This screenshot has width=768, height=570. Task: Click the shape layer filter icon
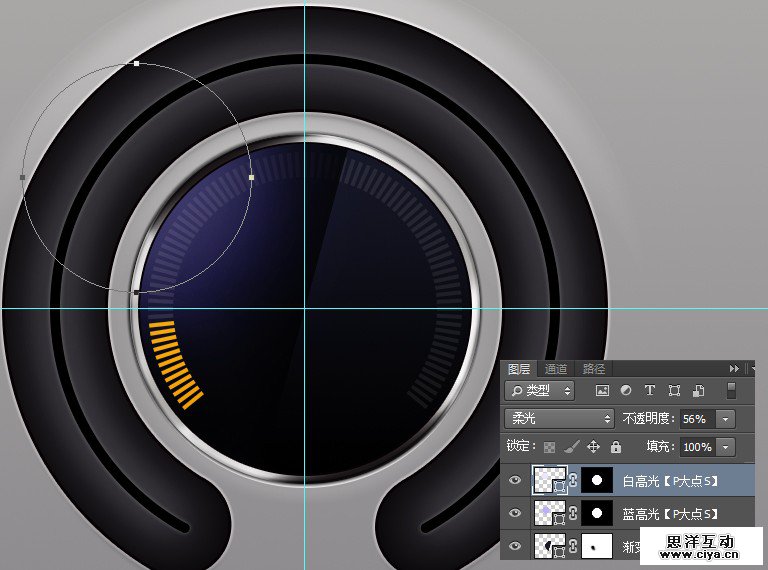tap(674, 390)
